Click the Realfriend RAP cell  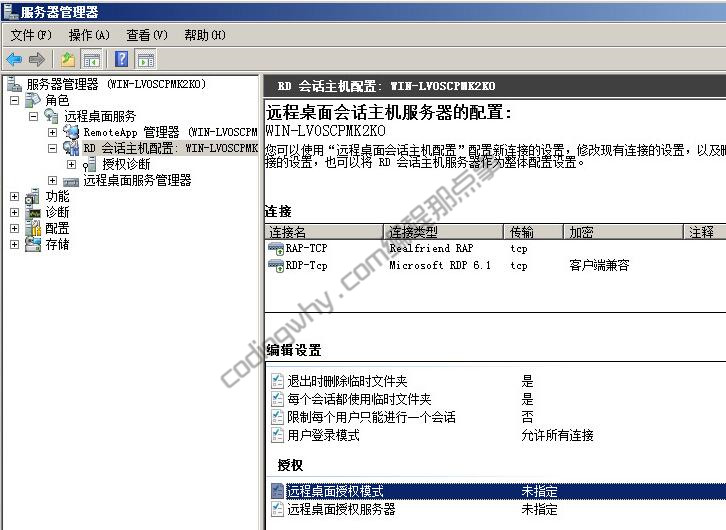click(431, 249)
